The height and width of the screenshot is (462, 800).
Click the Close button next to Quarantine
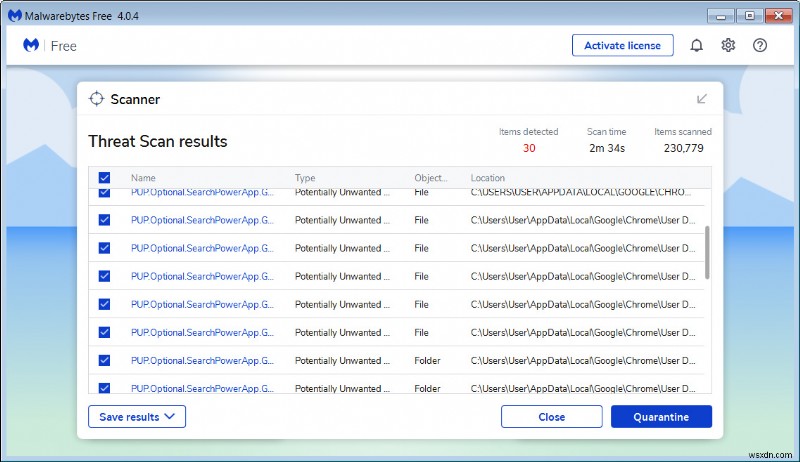[x=552, y=417]
